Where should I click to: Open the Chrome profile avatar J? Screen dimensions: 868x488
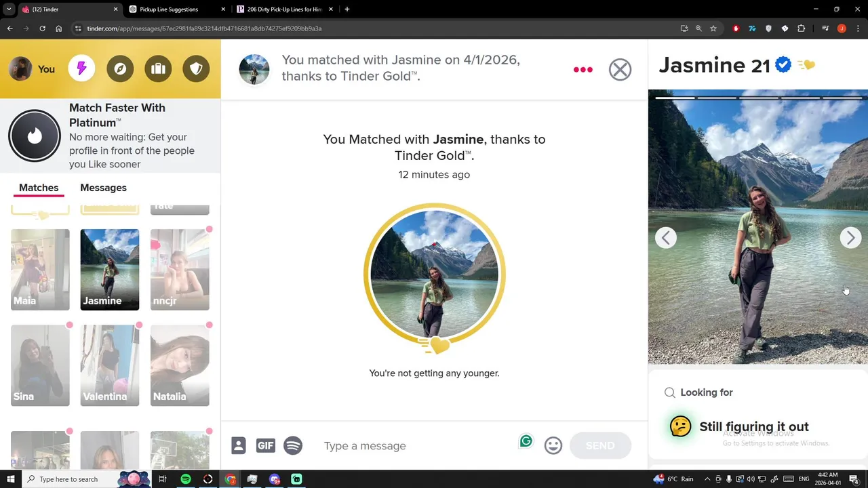tap(842, 28)
